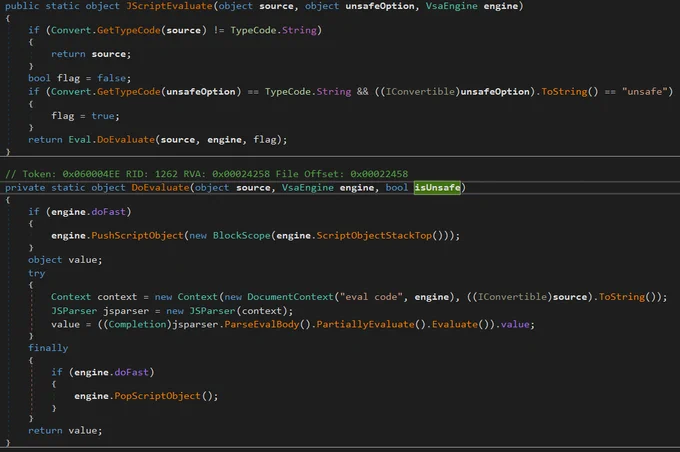Image resolution: width=680 pixels, height=452 pixels.
Task: Click the '.value' field ending the Completion line
Action: pyautogui.click(x=515, y=325)
